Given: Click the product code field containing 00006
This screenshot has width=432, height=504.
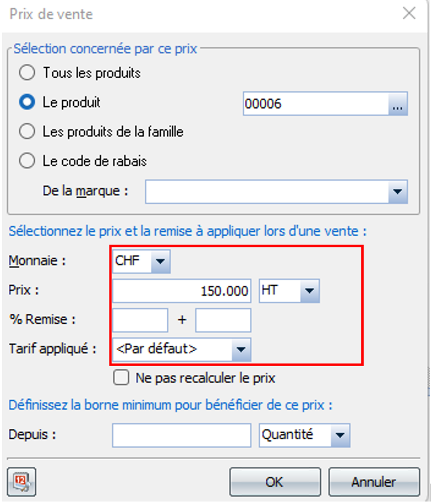Looking at the screenshot, I should (316, 104).
